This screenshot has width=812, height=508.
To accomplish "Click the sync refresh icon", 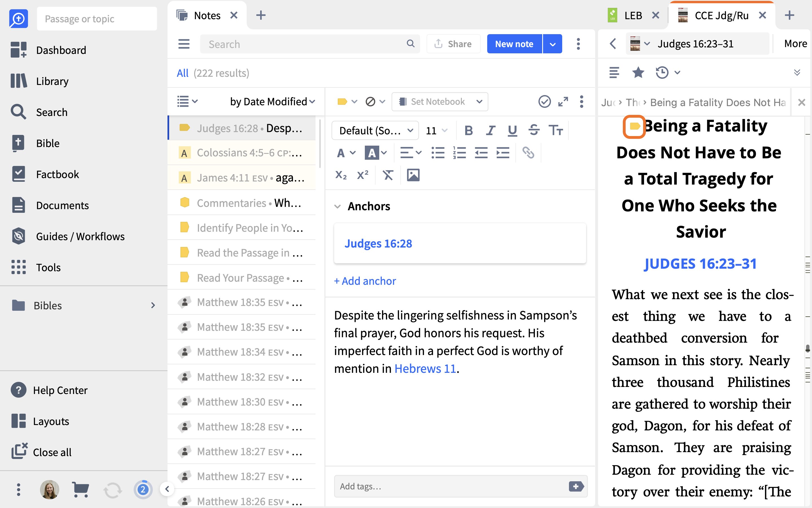I will tap(113, 490).
